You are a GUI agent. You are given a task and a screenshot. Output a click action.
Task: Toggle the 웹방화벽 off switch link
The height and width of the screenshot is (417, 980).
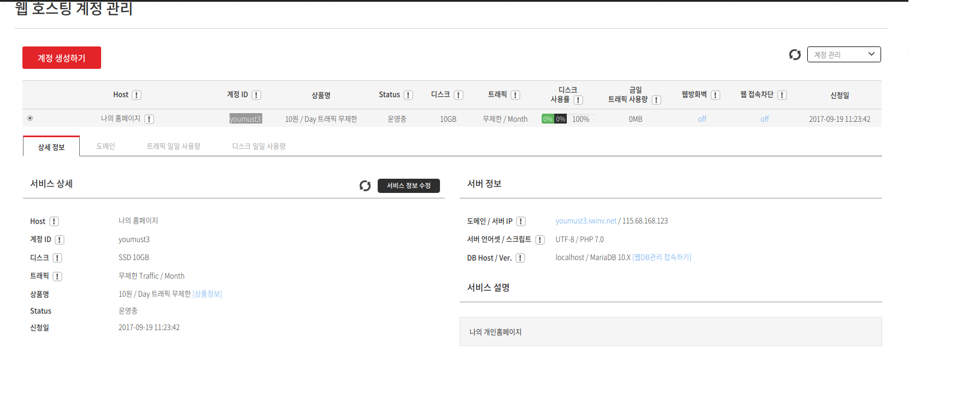(x=702, y=119)
